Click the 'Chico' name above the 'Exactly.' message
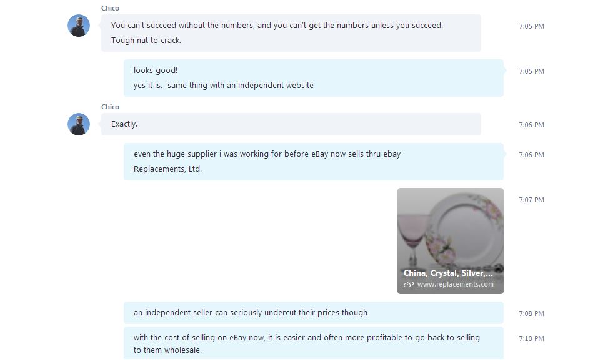The width and height of the screenshot is (613, 364). point(110,107)
